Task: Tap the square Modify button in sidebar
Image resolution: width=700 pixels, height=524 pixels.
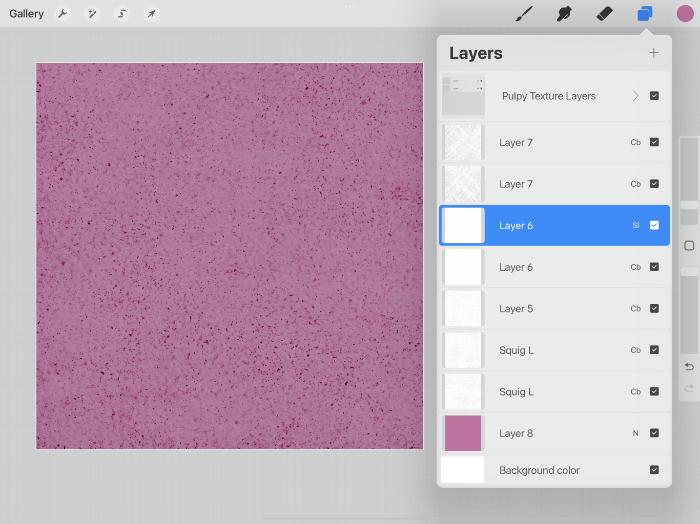Action: (x=689, y=245)
